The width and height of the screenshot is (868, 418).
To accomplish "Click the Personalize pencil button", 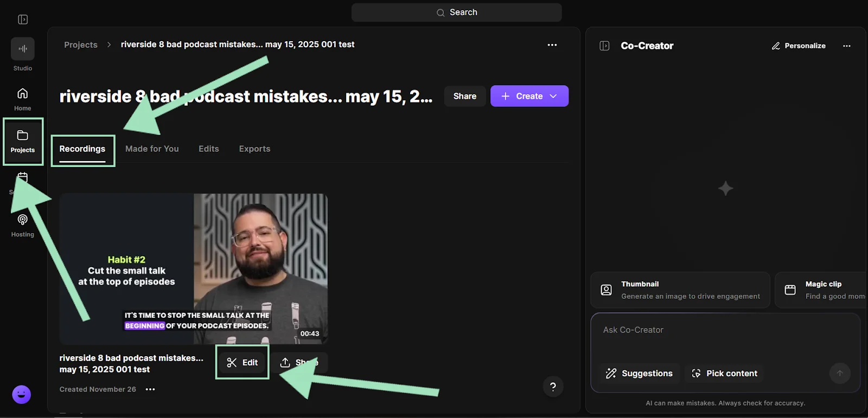I will pyautogui.click(x=799, y=46).
